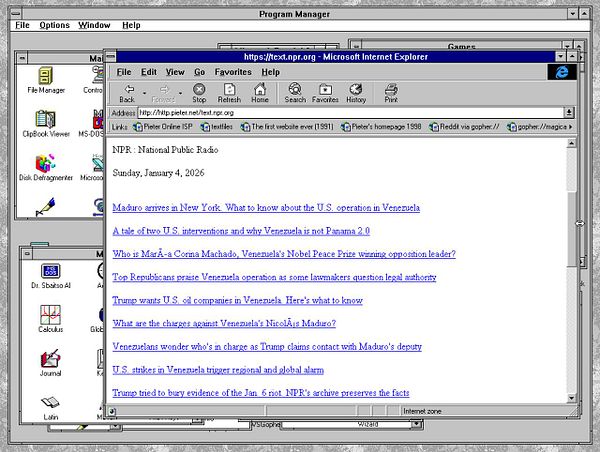Open the Address bar dropdown arrow
The width and height of the screenshot is (600, 452).
(x=569, y=113)
